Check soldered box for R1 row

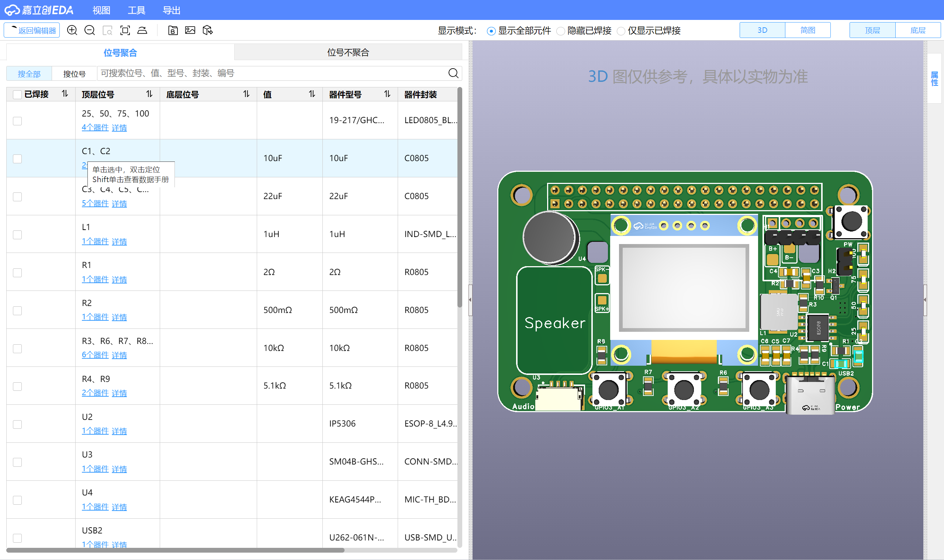click(x=17, y=272)
